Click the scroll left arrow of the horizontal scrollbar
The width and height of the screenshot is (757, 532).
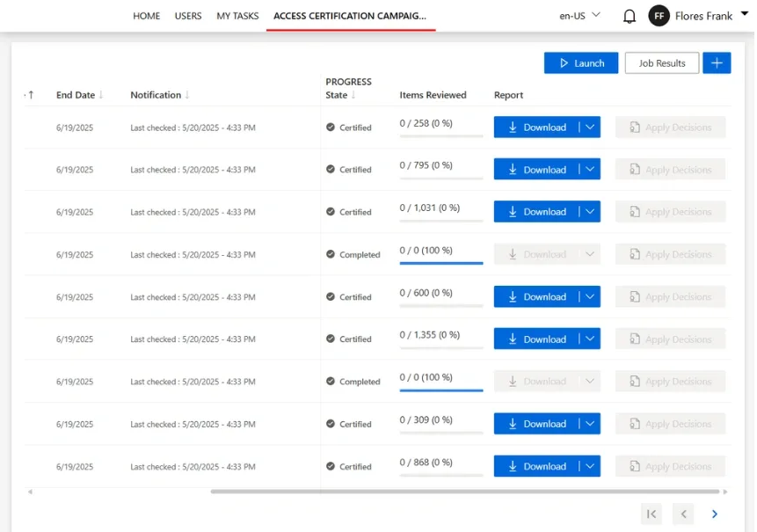click(30, 493)
